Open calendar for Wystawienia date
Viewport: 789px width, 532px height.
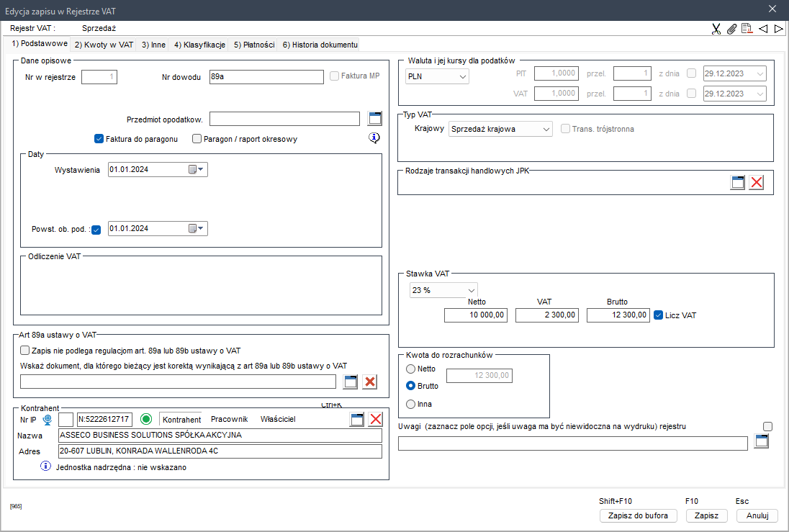point(197,170)
